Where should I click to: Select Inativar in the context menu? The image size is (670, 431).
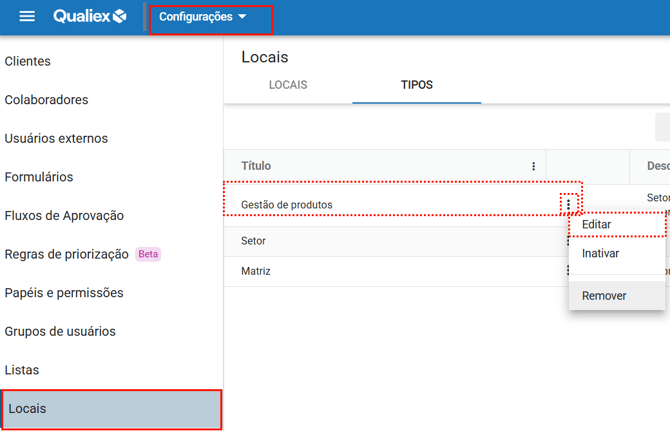(x=600, y=254)
